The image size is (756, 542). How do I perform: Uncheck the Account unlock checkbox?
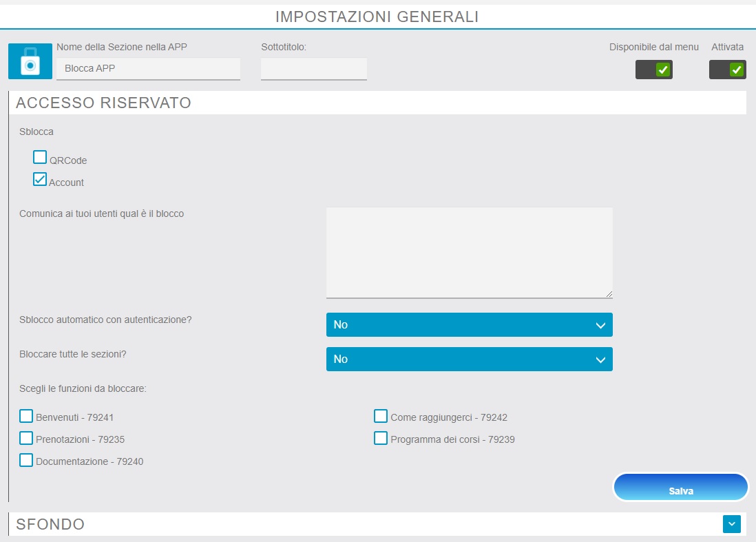coord(41,180)
